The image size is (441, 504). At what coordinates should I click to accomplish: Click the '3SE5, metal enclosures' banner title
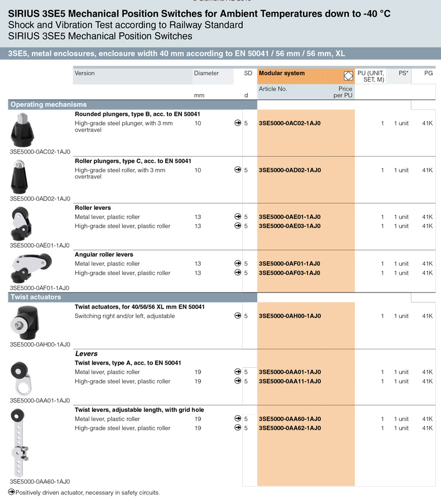pyautogui.click(x=176, y=54)
